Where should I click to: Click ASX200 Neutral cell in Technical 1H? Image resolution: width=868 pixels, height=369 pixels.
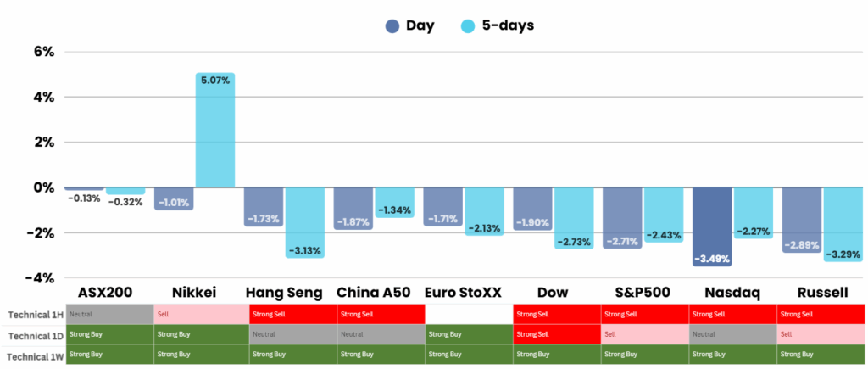tap(110, 315)
